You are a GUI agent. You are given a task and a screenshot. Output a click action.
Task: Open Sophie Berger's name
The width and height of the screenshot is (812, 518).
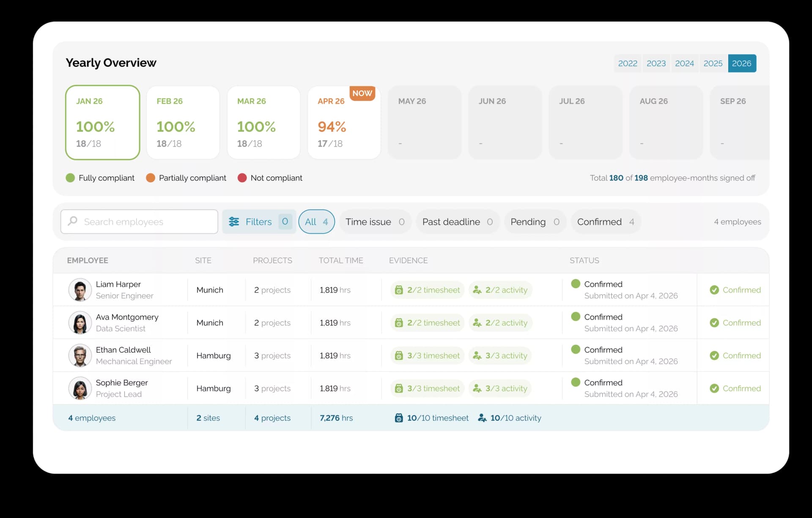coord(122,383)
